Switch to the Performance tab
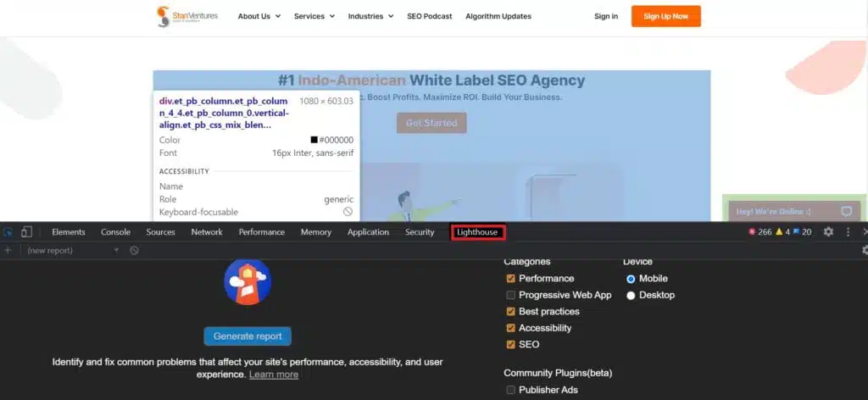Screen dimensions: 868x400 pyautogui.click(x=262, y=232)
